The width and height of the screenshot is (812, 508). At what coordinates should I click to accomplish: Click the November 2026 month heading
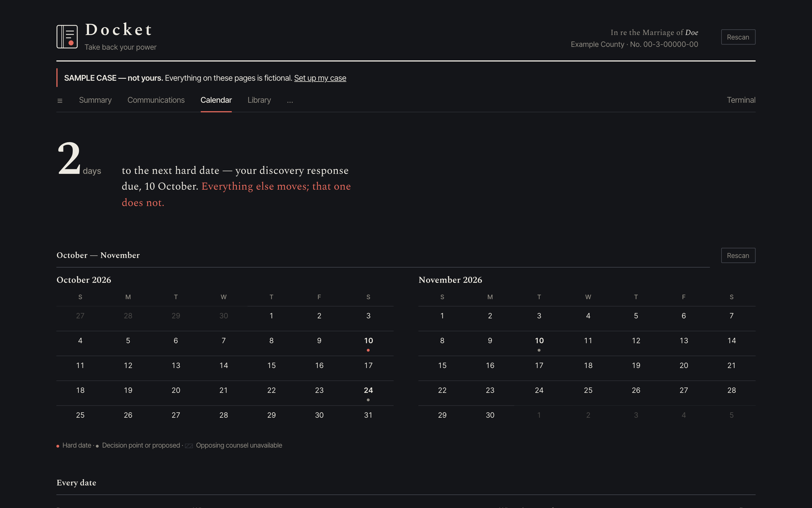(450, 280)
